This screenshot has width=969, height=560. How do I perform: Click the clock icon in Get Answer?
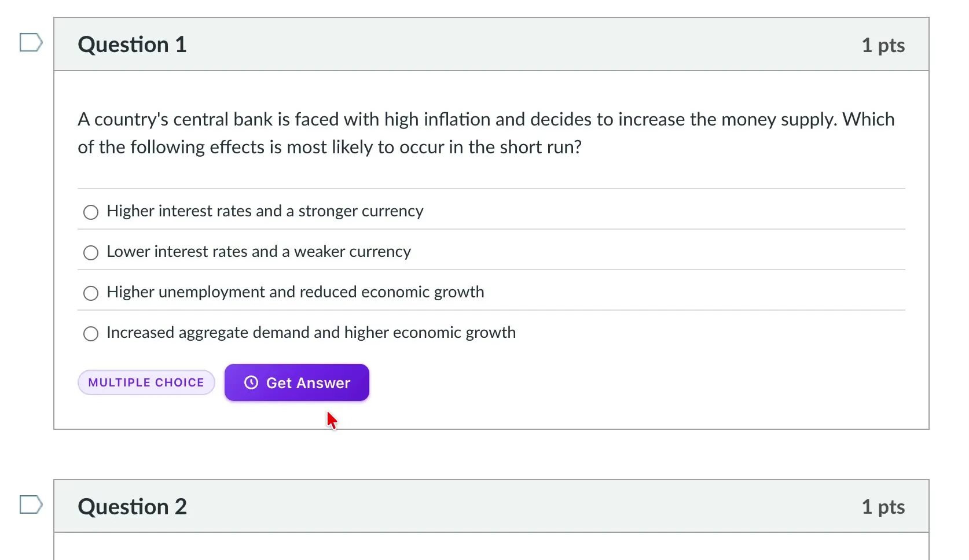point(251,382)
